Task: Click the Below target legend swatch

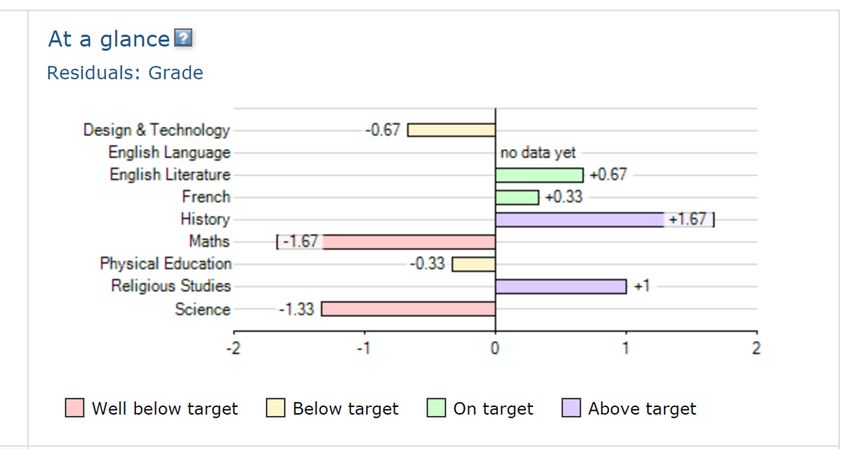Action: [x=276, y=408]
